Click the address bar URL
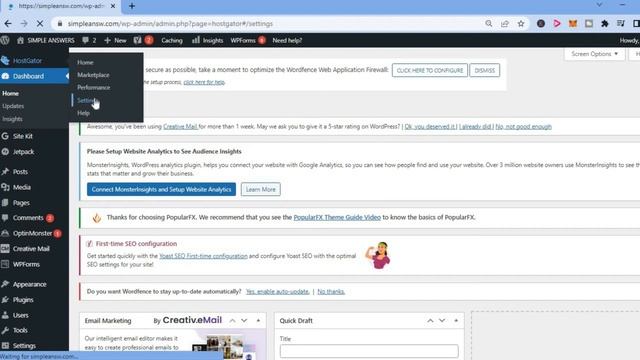 (170, 24)
